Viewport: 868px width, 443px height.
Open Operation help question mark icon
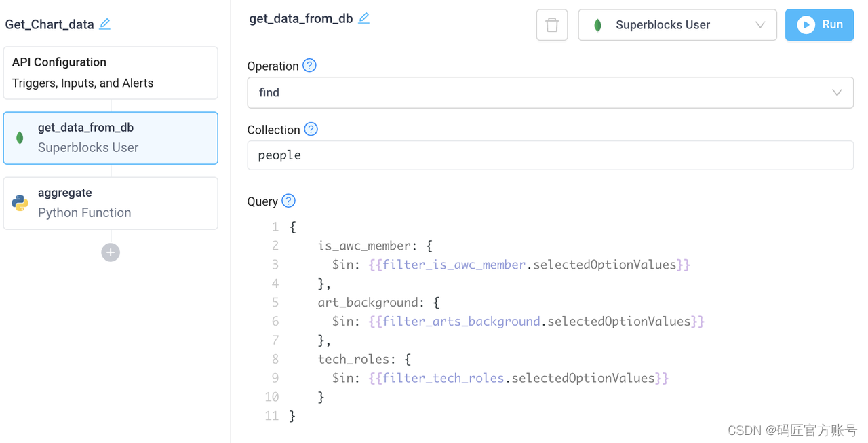pyautogui.click(x=309, y=66)
